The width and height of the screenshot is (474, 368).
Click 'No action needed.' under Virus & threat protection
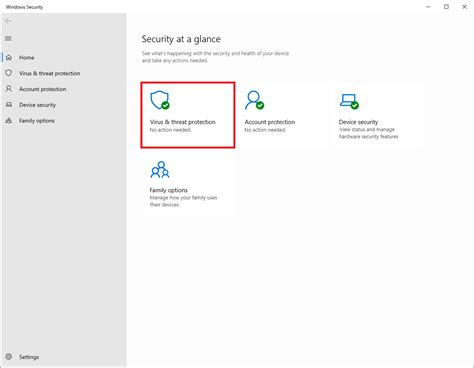point(171,130)
